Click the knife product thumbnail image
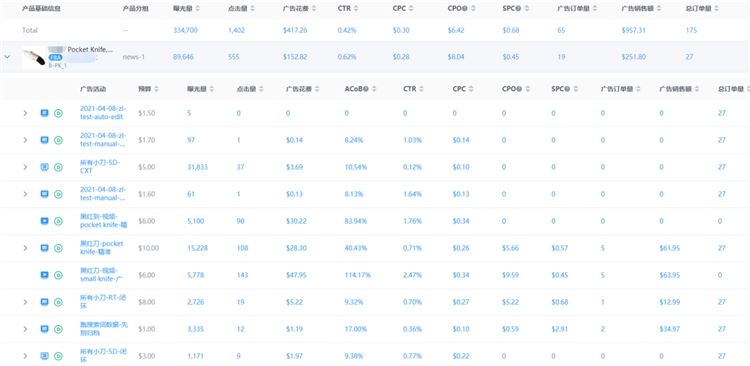The width and height of the screenshot is (750, 366). point(33,57)
